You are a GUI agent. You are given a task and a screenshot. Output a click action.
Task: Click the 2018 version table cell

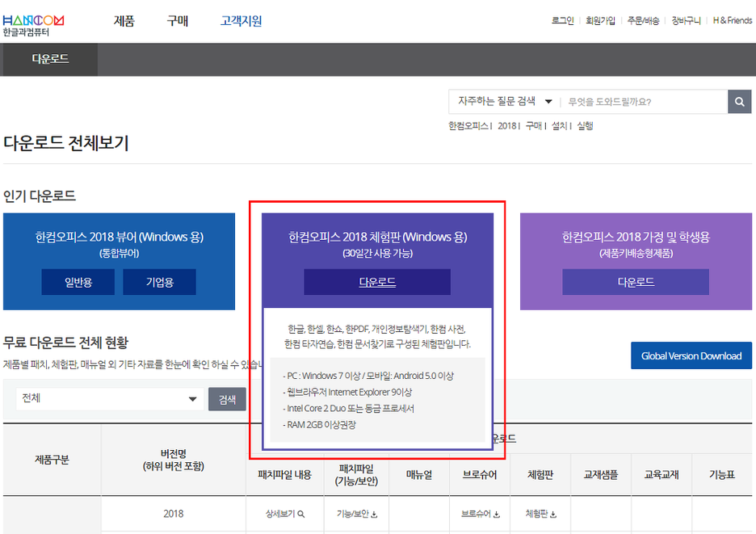(173, 514)
